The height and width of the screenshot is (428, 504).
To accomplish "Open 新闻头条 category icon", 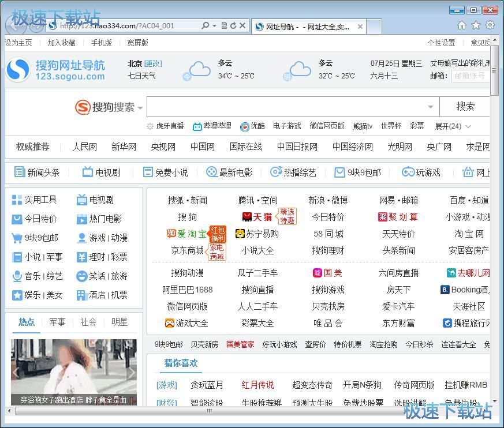I will [x=20, y=172].
